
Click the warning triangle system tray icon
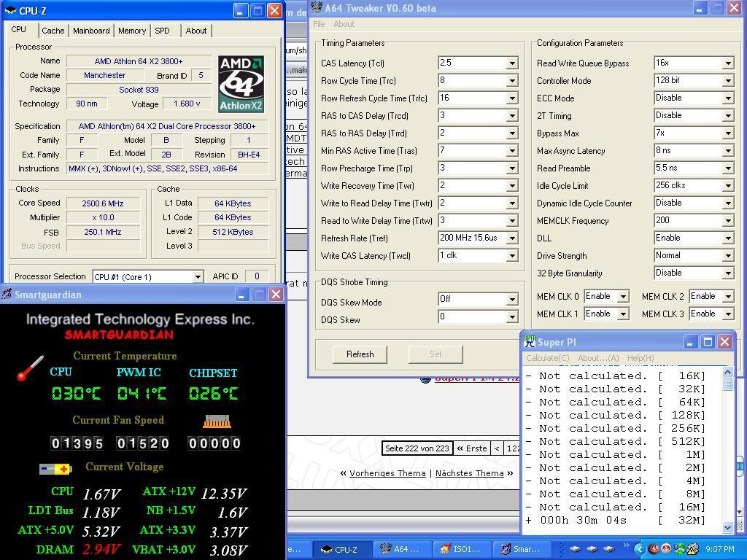692,549
